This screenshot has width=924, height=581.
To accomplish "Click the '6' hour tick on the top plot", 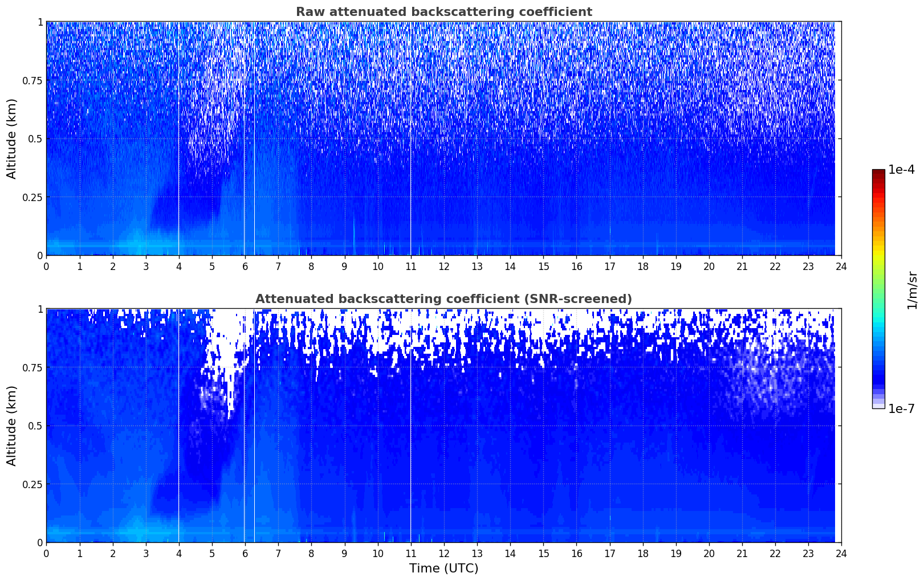I will point(245,266).
